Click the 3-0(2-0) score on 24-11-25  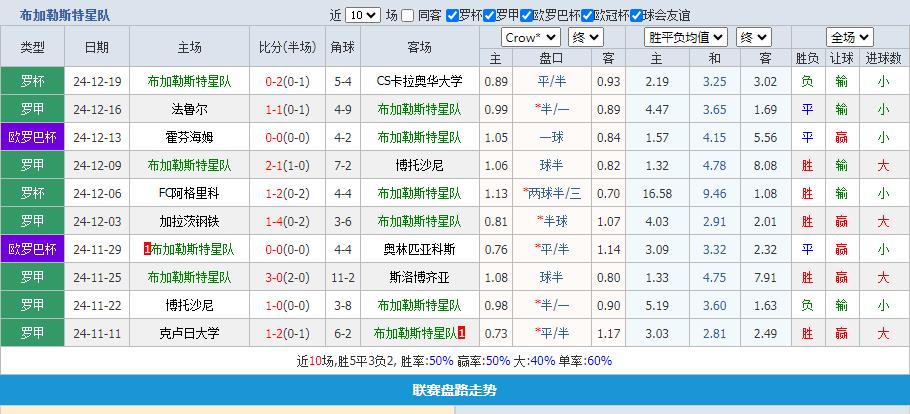pos(287,277)
